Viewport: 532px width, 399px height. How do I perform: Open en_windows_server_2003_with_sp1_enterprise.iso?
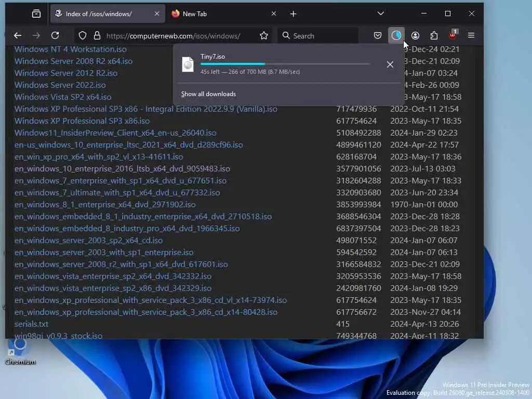click(103, 252)
